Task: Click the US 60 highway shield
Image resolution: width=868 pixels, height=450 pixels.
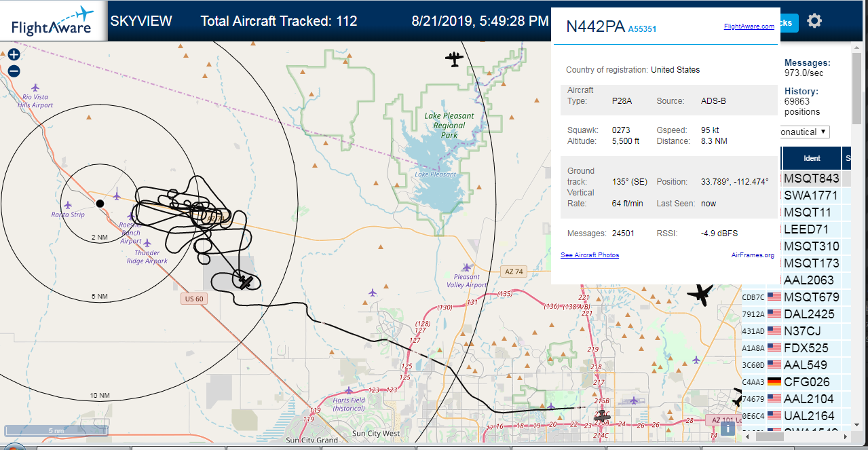Action: pos(193,299)
